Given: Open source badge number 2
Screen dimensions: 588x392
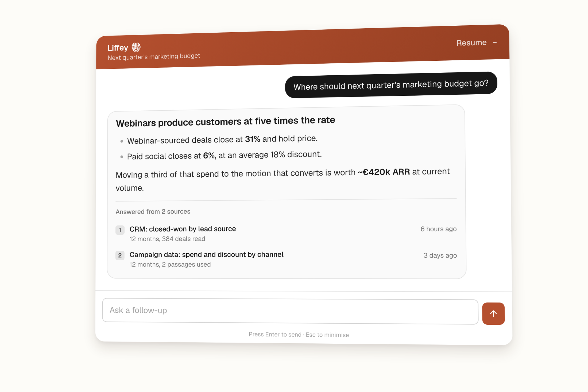Looking at the screenshot, I should tap(120, 255).
